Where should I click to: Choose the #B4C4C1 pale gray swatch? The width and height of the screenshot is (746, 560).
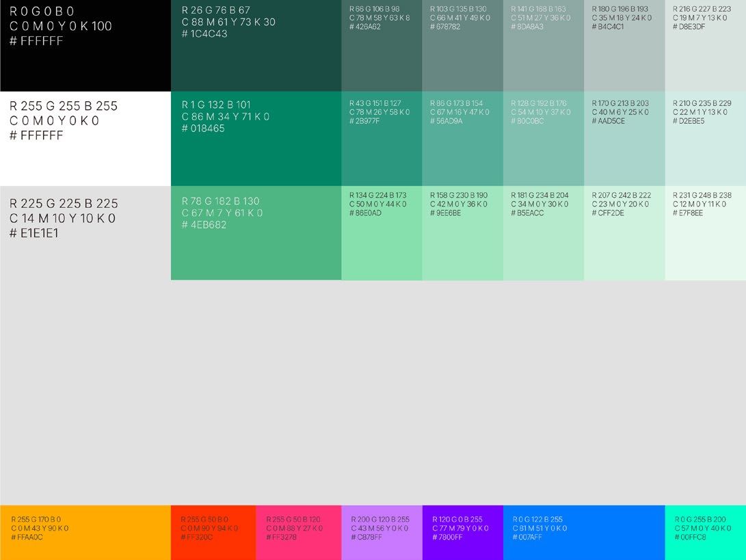[625, 46]
